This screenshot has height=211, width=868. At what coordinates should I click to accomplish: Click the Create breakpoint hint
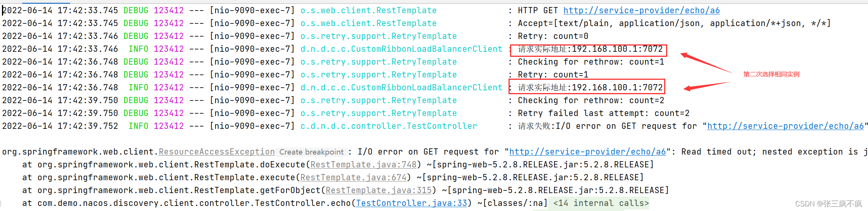(x=311, y=152)
